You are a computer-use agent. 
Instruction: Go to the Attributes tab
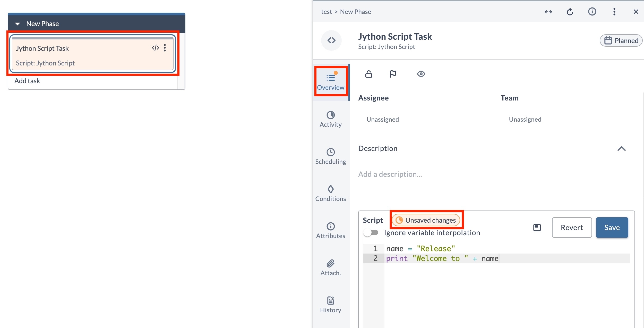click(x=331, y=231)
